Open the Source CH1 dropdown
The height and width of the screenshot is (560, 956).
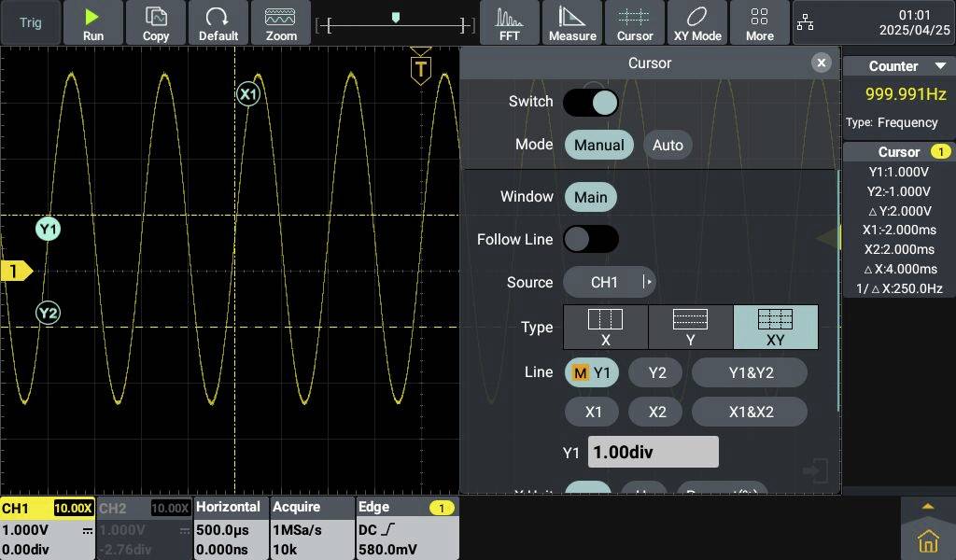(x=609, y=282)
